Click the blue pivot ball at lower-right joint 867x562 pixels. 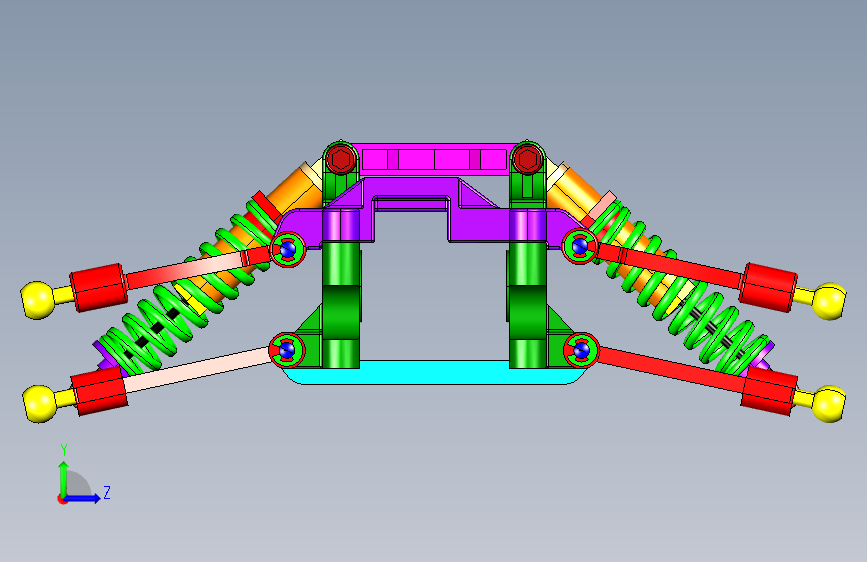(581, 350)
